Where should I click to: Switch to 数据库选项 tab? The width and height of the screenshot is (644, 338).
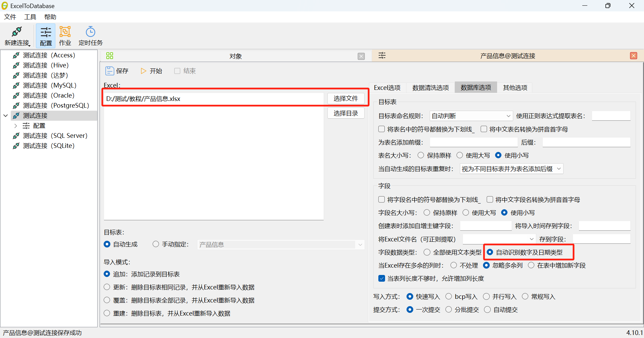(476, 88)
